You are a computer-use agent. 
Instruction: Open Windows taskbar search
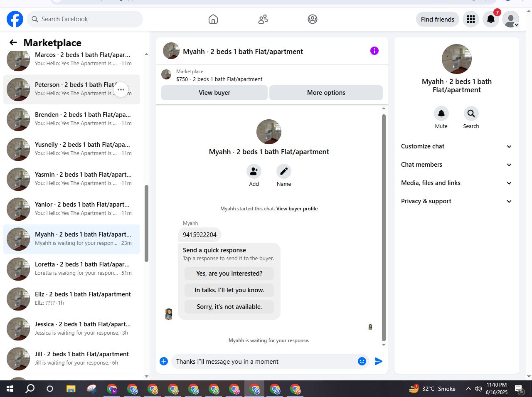[30, 389]
